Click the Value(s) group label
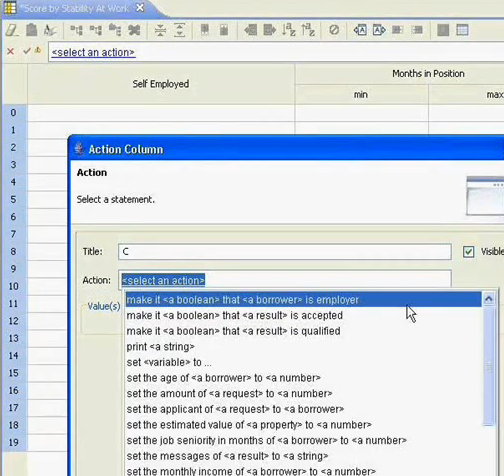Viewport: 504px width, 476px height. point(104,306)
